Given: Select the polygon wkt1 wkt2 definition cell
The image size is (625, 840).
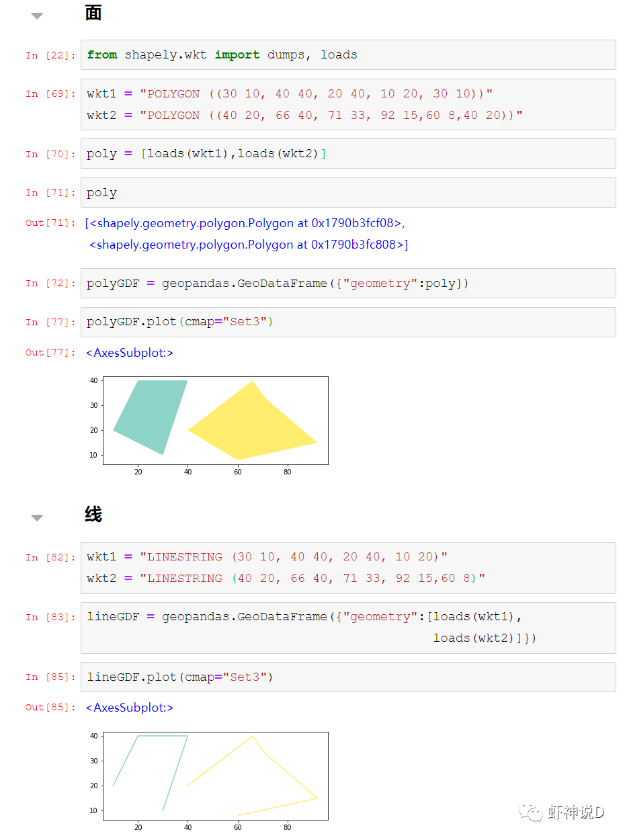Looking at the screenshot, I should [x=348, y=104].
